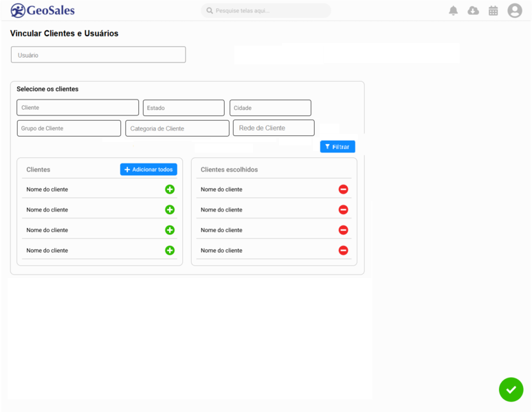Open the Cidade filter field

(x=270, y=108)
